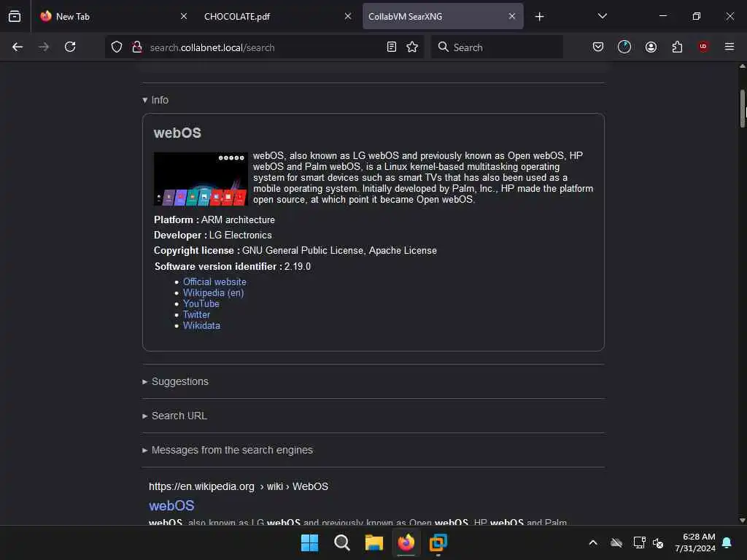Switch to the New Tab tab

tap(113, 16)
